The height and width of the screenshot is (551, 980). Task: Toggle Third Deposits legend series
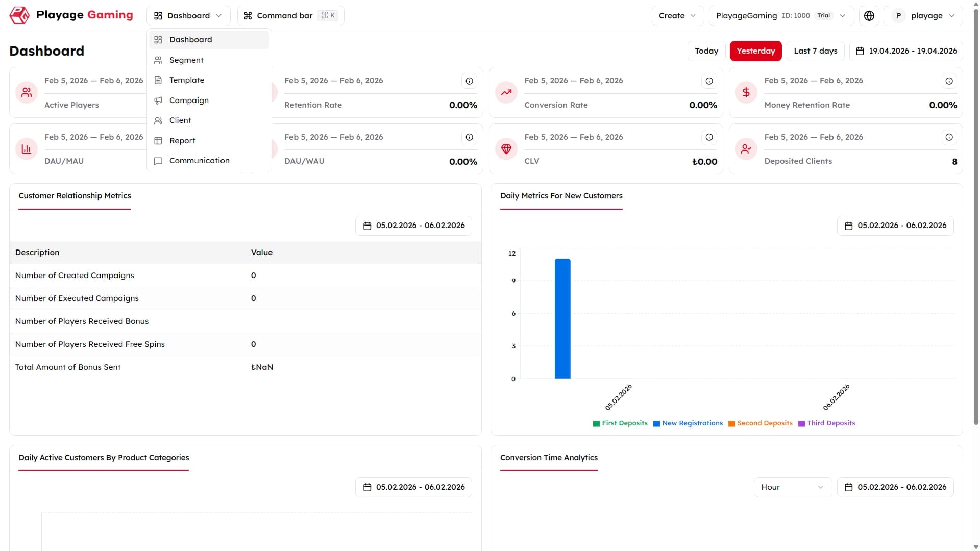826,423
